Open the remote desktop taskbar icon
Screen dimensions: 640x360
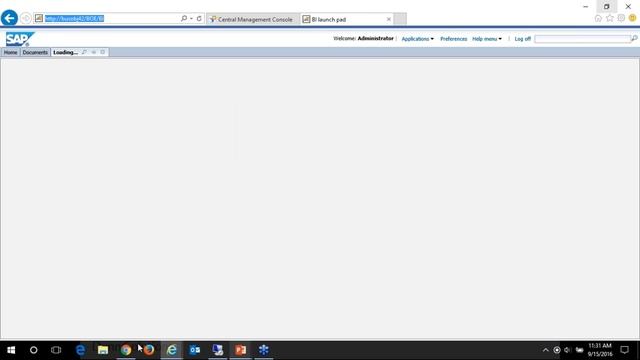(x=218, y=350)
